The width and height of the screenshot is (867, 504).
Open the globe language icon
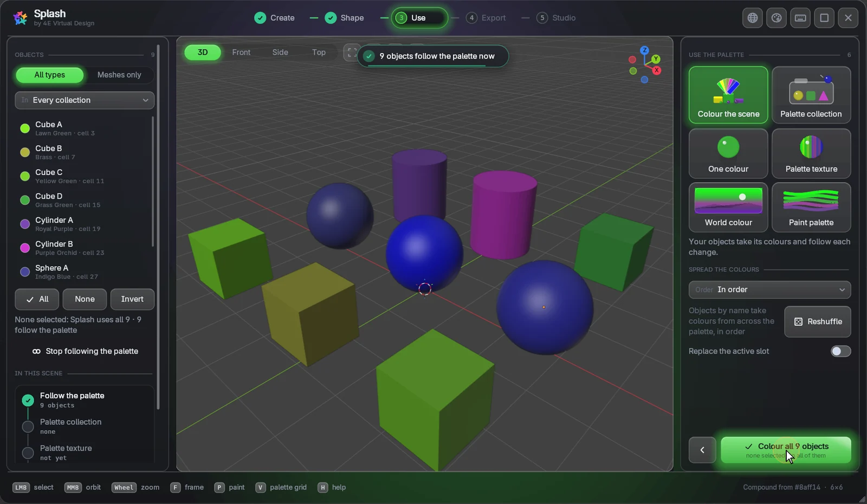pos(753,18)
